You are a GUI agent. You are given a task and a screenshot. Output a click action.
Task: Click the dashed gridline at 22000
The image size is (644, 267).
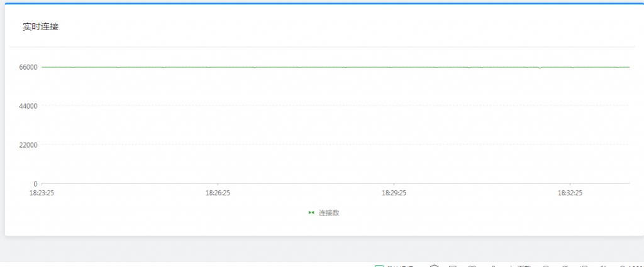point(314,144)
